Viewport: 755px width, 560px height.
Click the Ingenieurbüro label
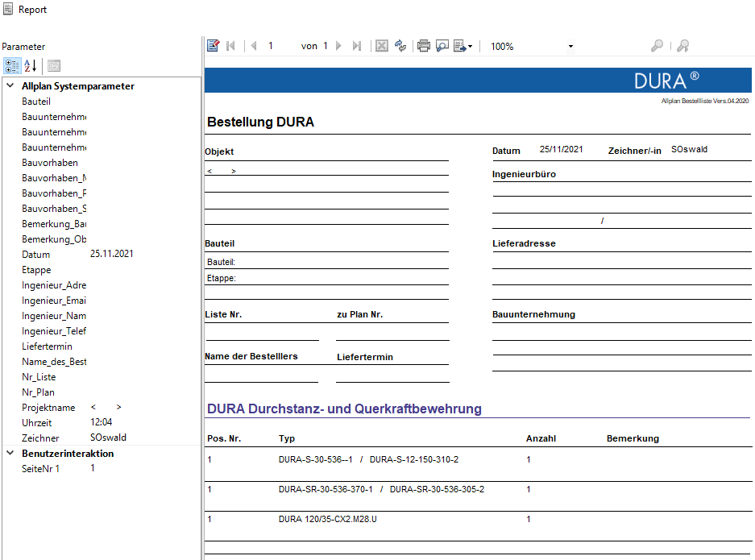coord(524,174)
